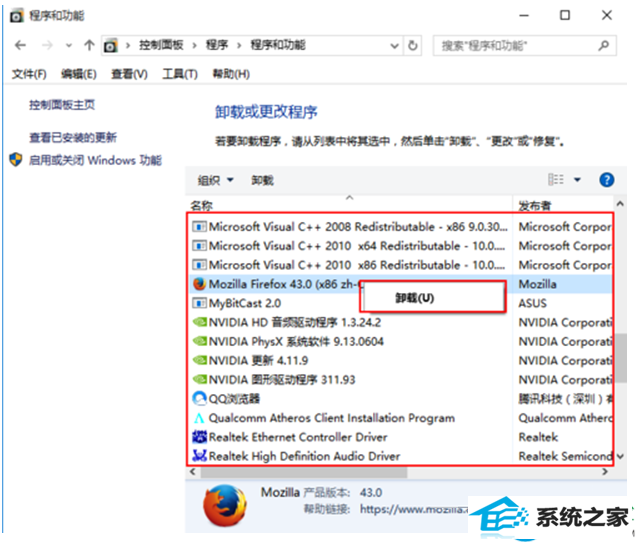Click the Back navigation arrow
The height and width of the screenshot is (544, 637).
20,45
